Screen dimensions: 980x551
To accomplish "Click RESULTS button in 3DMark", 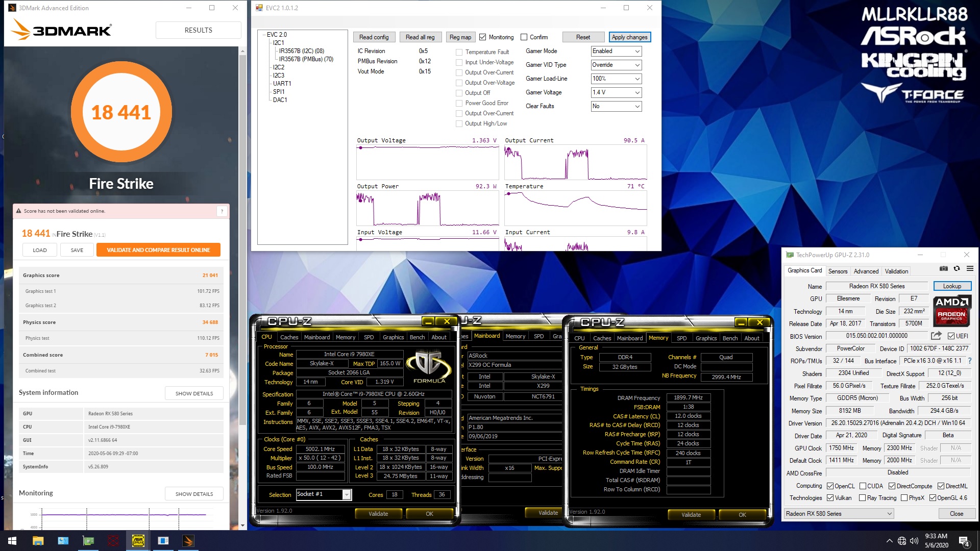I will pyautogui.click(x=199, y=30).
